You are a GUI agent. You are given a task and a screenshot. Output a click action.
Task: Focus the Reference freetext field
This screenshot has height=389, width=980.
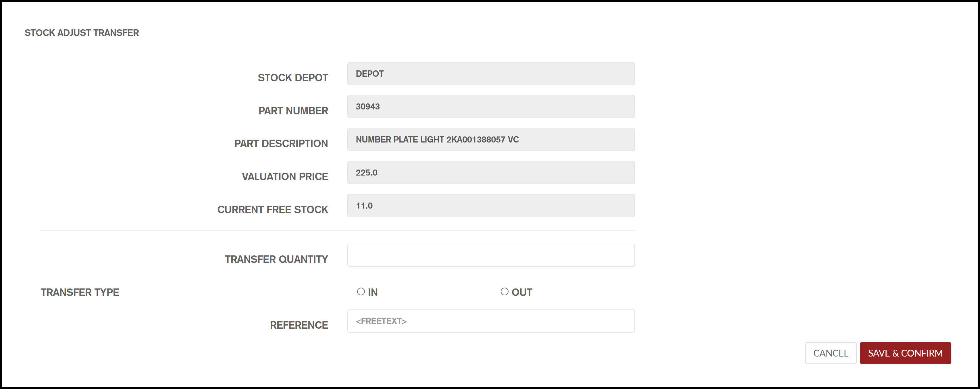pos(490,321)
